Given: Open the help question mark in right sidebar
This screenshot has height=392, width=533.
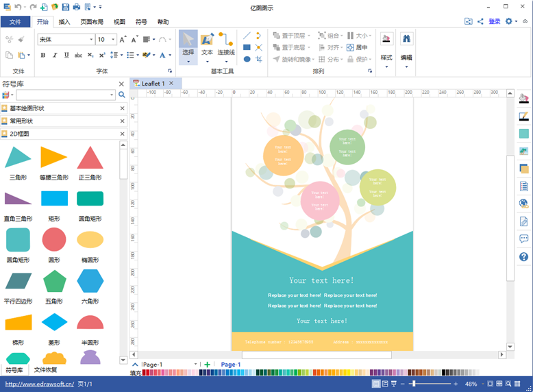Looking at the screenshot, I should 524,257.
